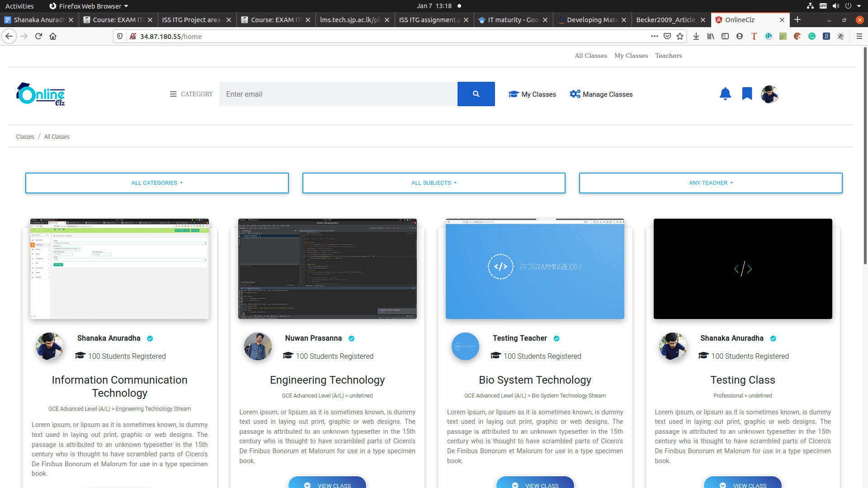Open Firefox downloads arrow icon
Screen dimensions: 868x488
[696, 36]
